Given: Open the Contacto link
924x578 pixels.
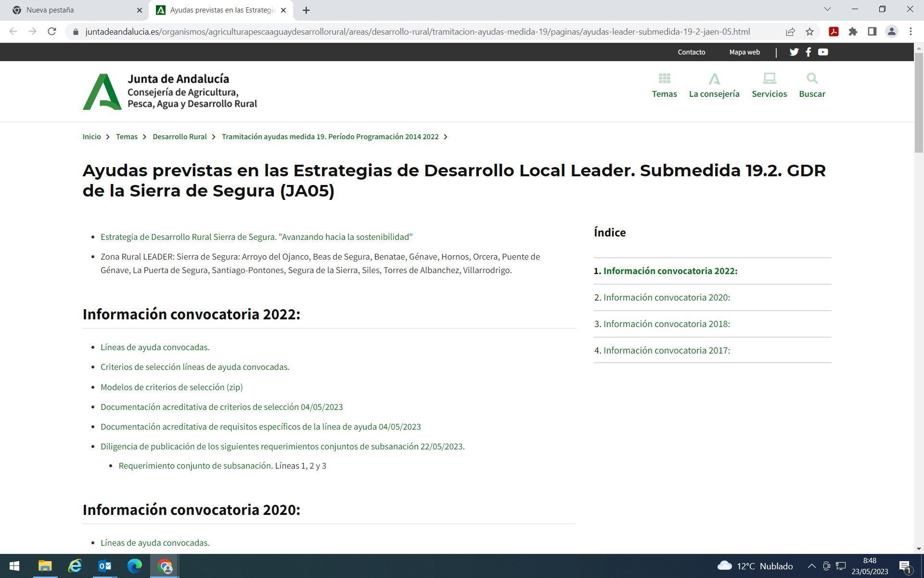Looking at the screenshot, I should [x=692, y=52].
